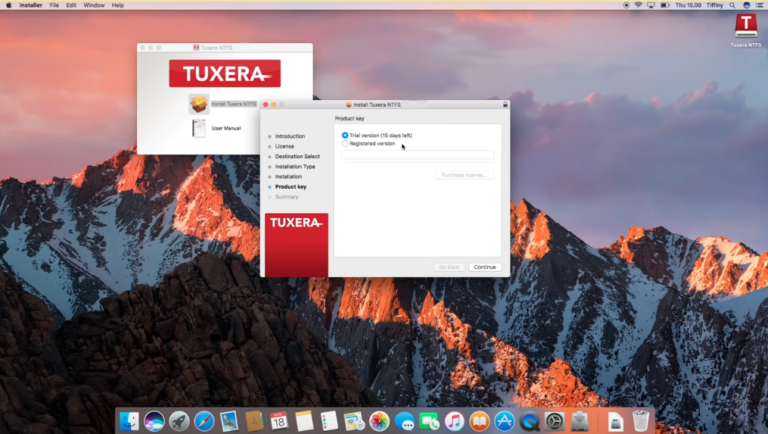Screen dimensions: 768x434
Task: Click the Installer app icon in Dock
Action: (x=580, y=421)
